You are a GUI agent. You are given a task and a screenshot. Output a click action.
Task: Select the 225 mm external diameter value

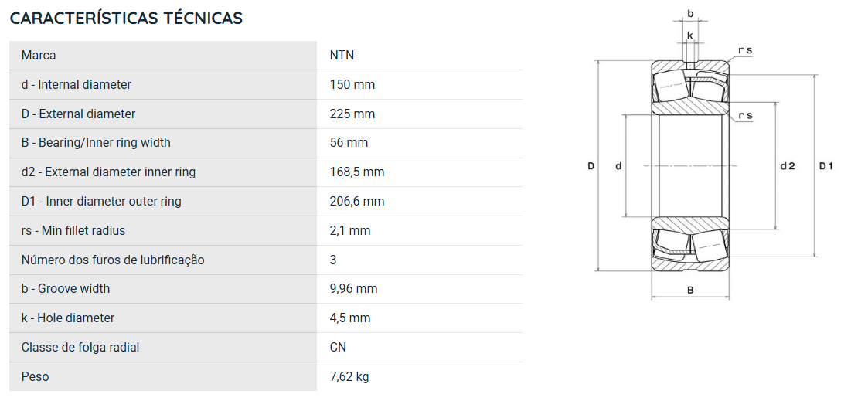[352, 114]
